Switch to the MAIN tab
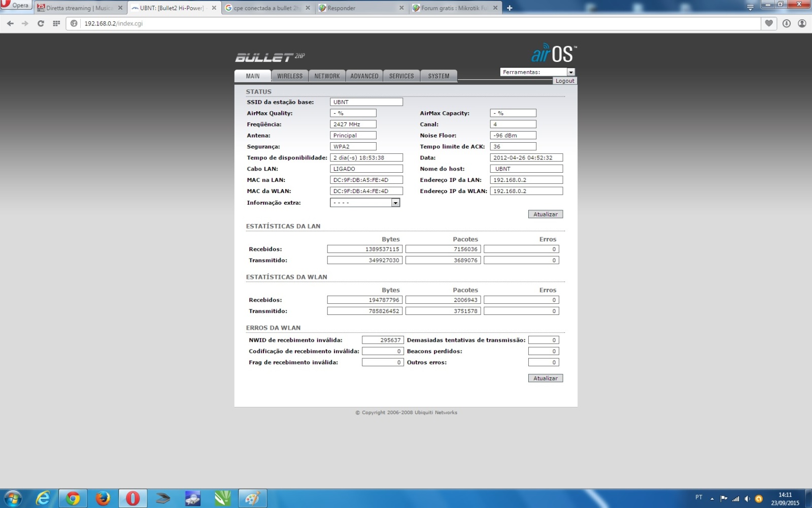The height and width of the screenshot is (508, 812). [253, 76]
